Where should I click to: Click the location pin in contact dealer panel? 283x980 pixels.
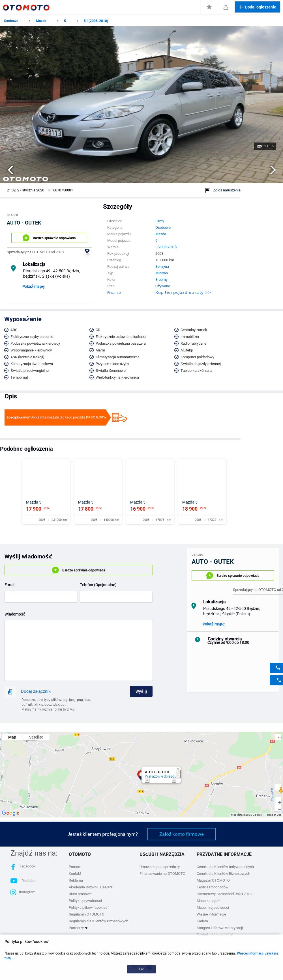tap(194, 606)
